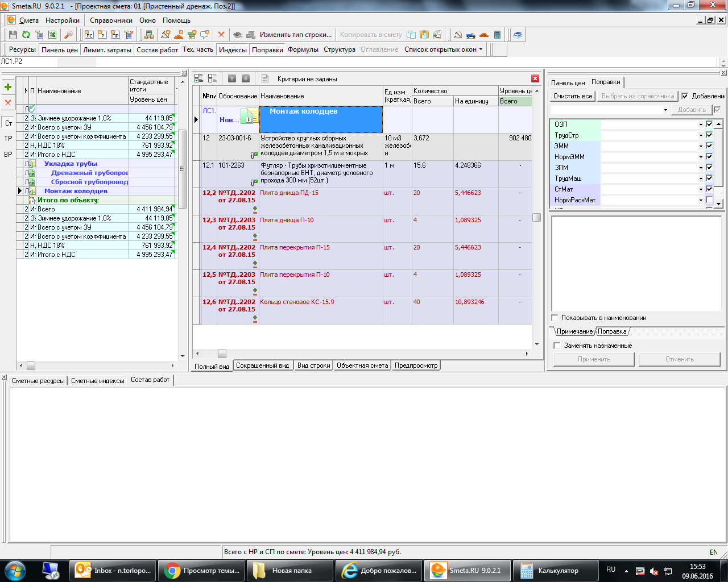Toggle the НормЭММ row checkbox
The width and height of the screenshot is (728, 582).
pos(709,156)
